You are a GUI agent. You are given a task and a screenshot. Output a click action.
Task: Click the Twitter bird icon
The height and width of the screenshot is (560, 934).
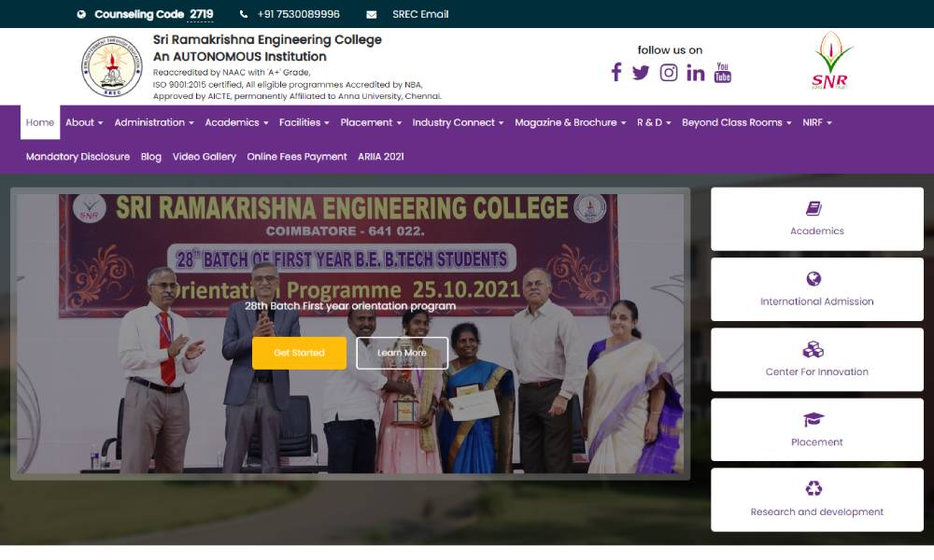coord(641,73)
